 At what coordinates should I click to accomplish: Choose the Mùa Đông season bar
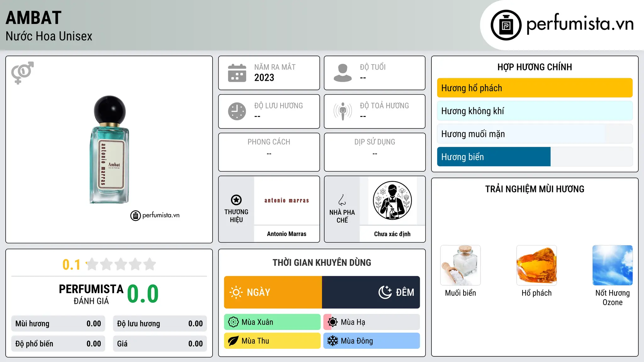[372, 341]
